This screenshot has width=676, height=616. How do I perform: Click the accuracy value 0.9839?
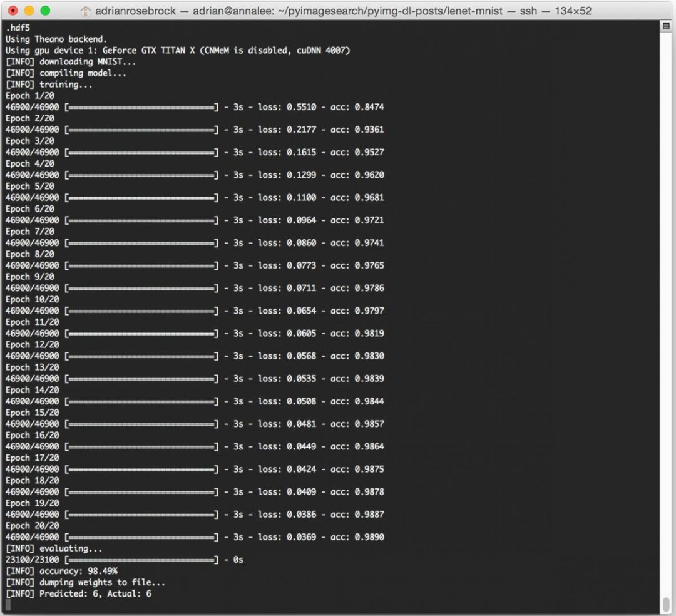pos(369,379)
